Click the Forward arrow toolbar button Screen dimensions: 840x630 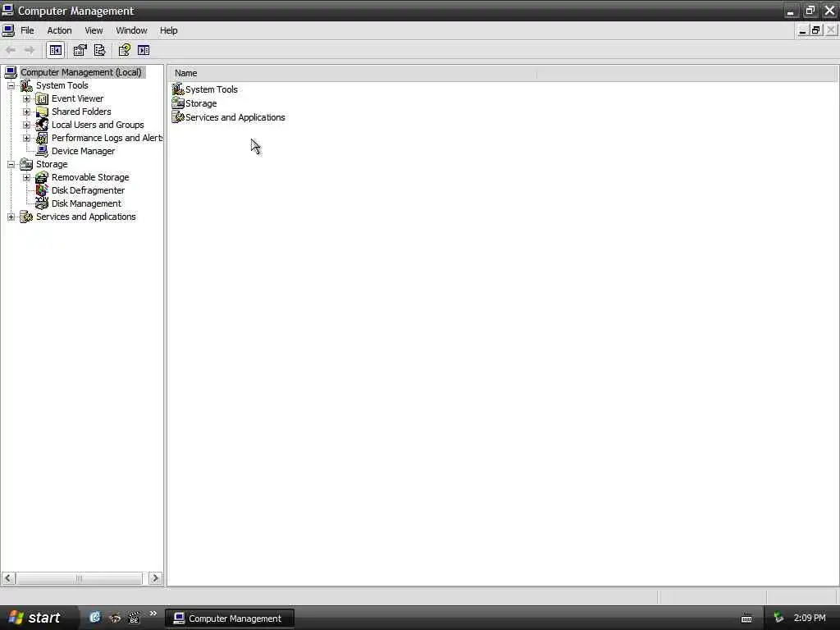30,50
